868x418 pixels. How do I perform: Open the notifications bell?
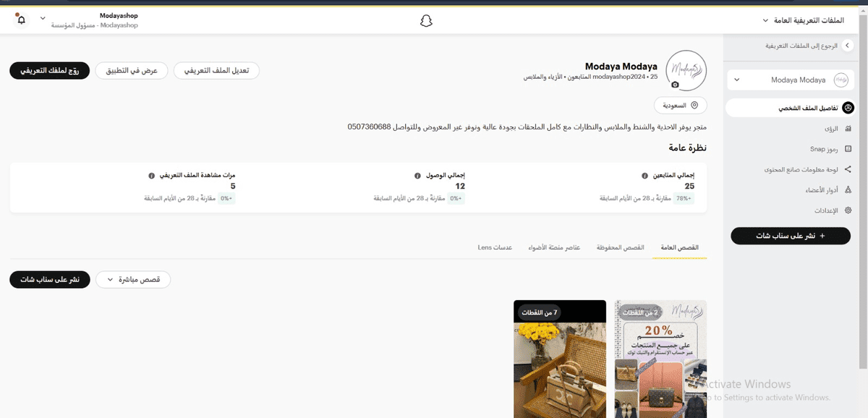pos(21,20)
